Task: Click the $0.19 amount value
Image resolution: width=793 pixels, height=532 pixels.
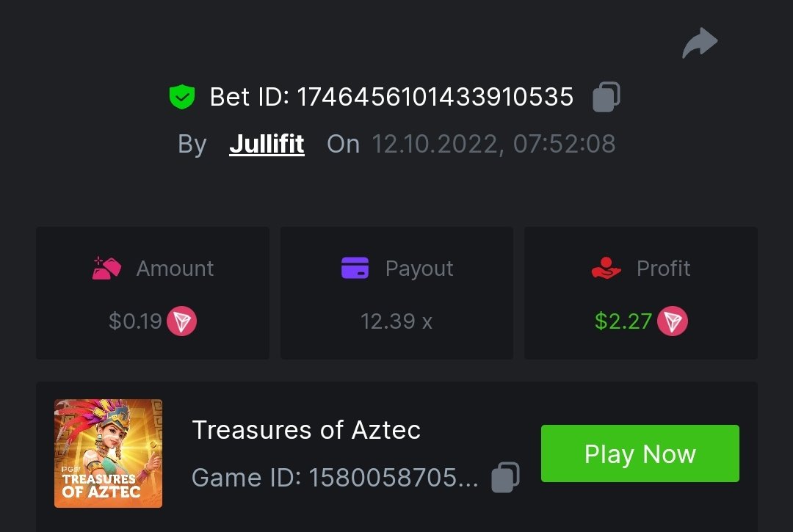Action: [x=135, y=321]
